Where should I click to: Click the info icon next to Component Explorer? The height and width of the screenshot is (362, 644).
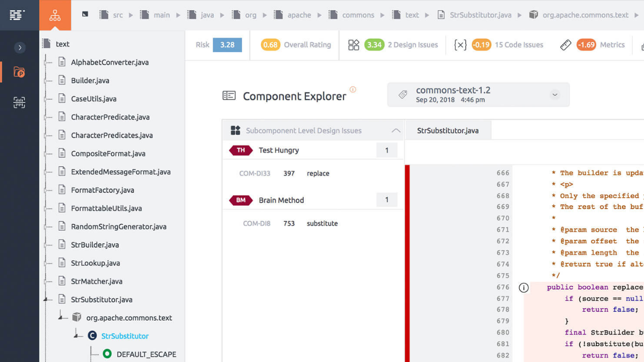click(x=353, y=89)
